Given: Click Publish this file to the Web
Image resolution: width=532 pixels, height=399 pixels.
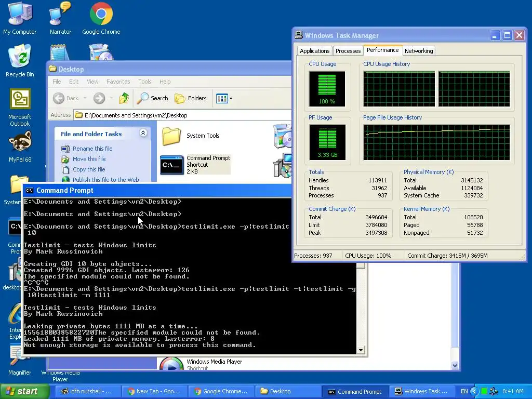Looking at the screenshot, I should click(105, 179).
